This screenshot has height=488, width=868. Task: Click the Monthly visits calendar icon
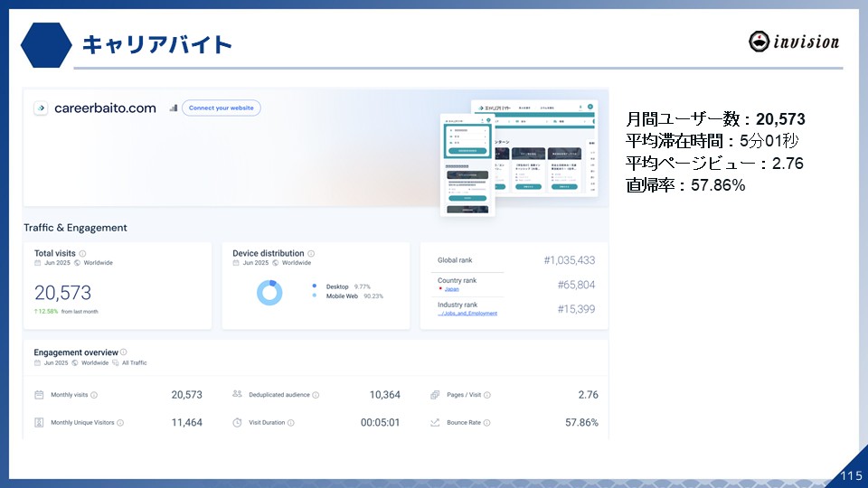(39, 395)
